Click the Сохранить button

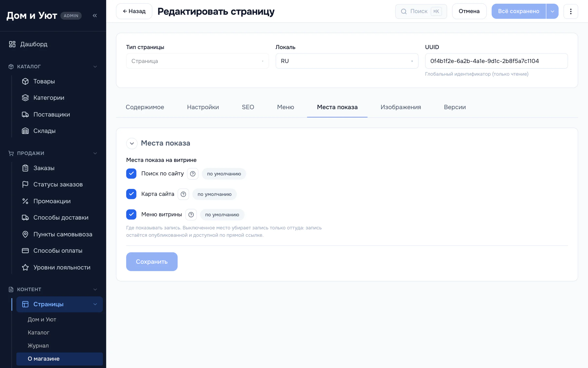pyautogui.click(x=152, y=262)
